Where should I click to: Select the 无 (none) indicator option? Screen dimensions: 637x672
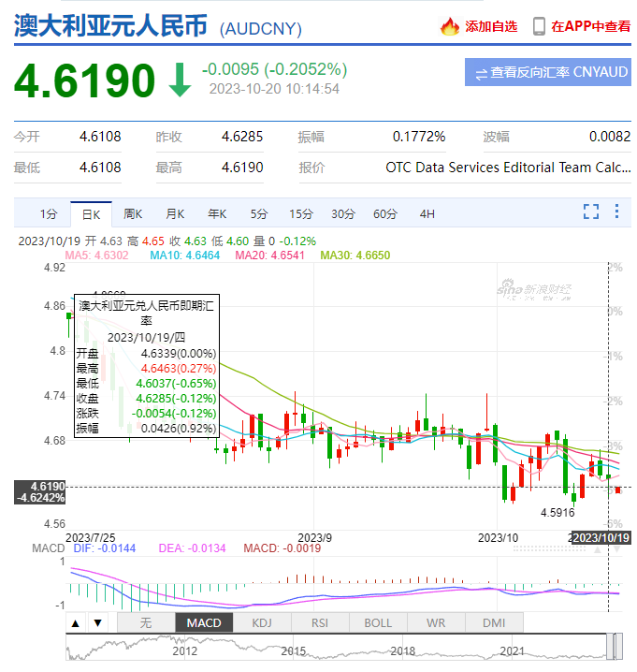coord(145,622)
